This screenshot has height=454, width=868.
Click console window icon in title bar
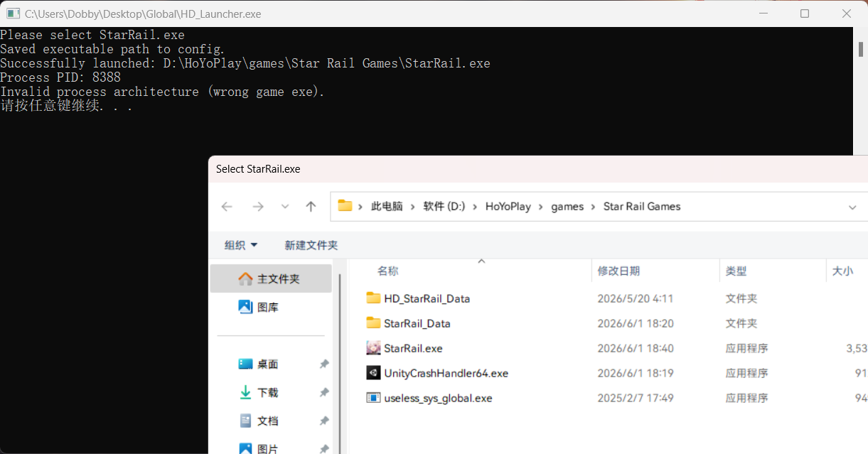[x=13, y=13]
